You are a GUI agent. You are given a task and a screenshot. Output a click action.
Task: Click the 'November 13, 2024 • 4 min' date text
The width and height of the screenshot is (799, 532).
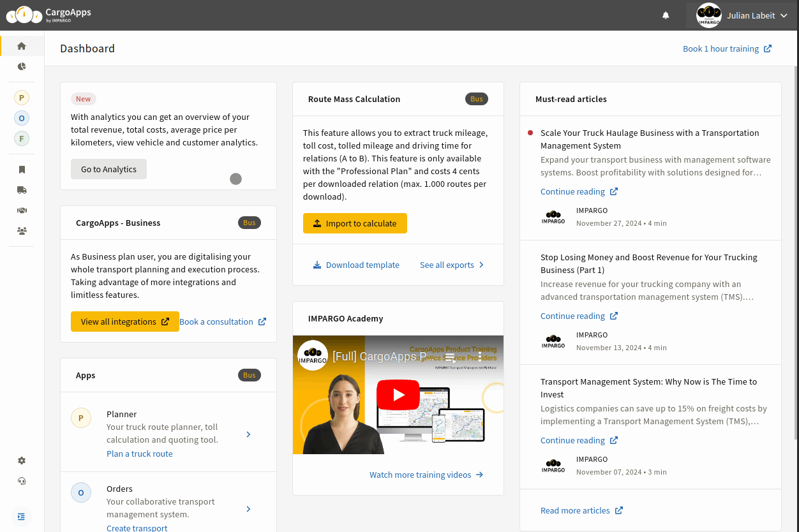[x=621, y=348]
